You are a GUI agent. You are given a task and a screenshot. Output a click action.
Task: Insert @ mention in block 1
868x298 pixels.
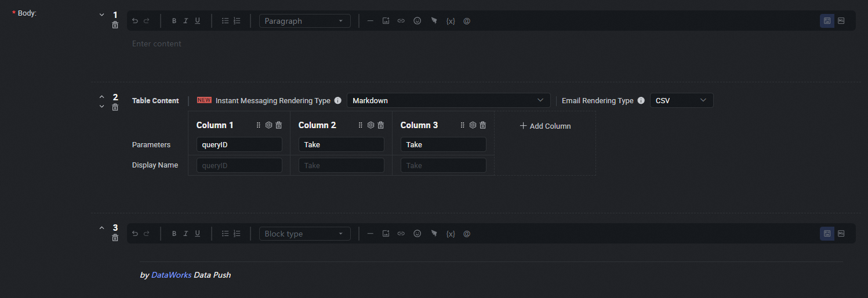pyautogui.click(x=467, y=21)
